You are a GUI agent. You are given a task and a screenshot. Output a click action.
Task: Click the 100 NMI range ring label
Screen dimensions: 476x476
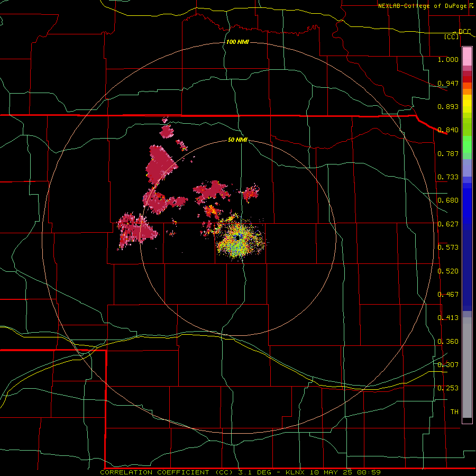tap(237, 42)
